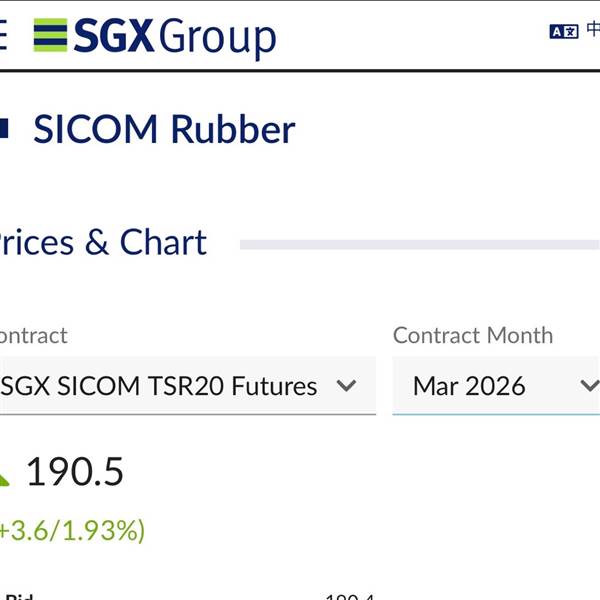Viewport: 600px width, 600px height.
Task: Open the SGX SICOM TSR20 Futures dropdown
Action: 160,386
